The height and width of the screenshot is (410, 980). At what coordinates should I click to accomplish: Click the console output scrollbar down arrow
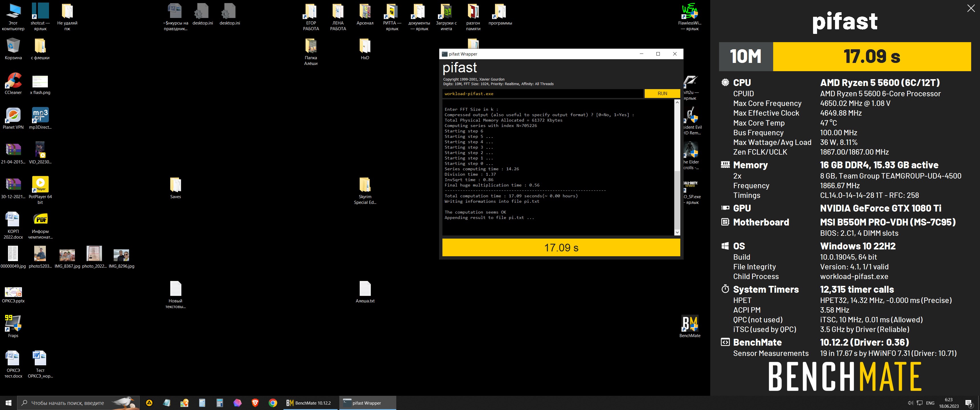(677, 232)
